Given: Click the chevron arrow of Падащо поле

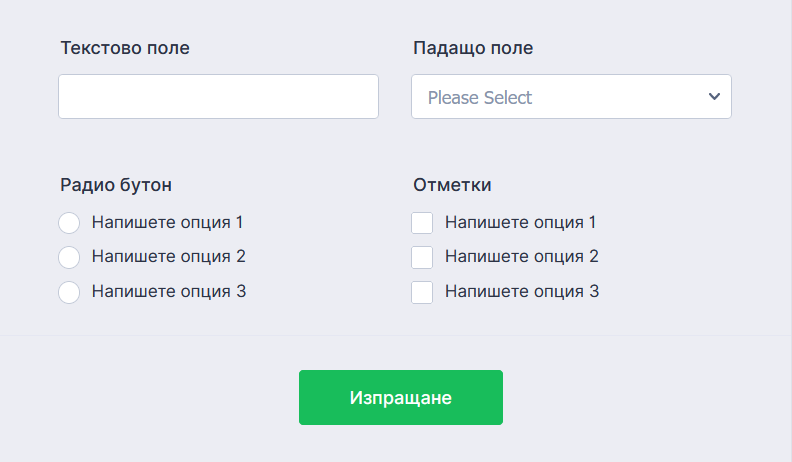Looking at the screenshot, I should point(714,97).
